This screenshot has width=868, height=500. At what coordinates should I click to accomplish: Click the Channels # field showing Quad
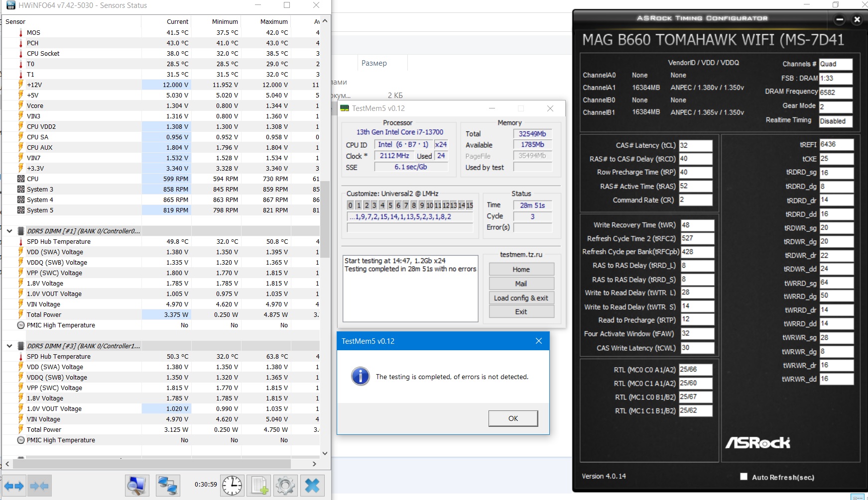(836, 64)
